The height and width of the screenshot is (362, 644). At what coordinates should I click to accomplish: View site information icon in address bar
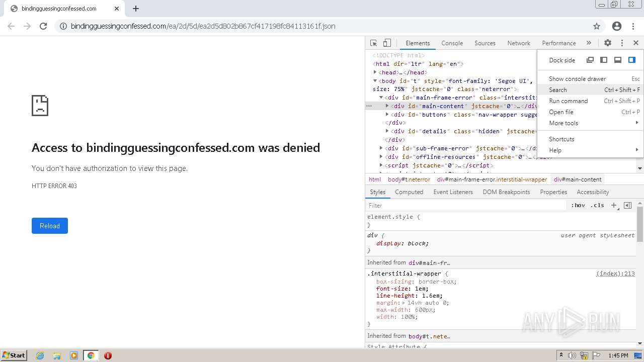coord(63,26)
